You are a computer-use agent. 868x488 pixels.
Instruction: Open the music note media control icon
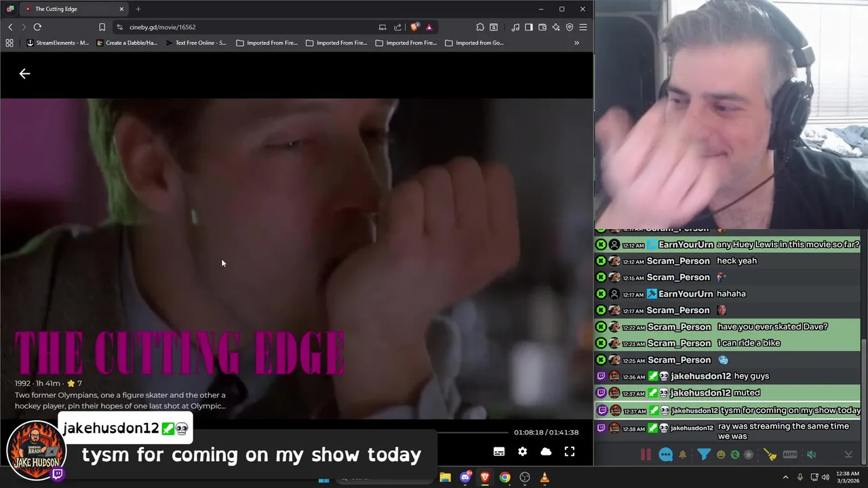point(515,27)
